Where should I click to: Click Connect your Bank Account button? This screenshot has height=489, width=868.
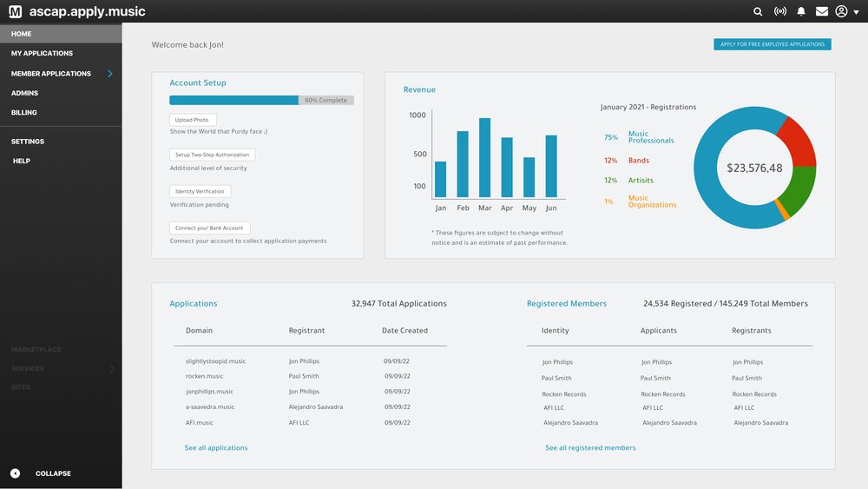coord(209,228)
